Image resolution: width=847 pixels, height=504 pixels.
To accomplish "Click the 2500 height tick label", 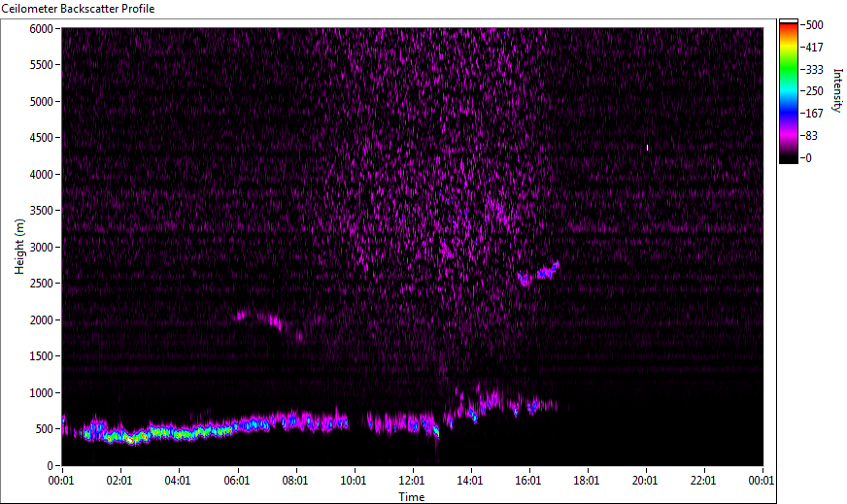I will (x=41, y=284).
